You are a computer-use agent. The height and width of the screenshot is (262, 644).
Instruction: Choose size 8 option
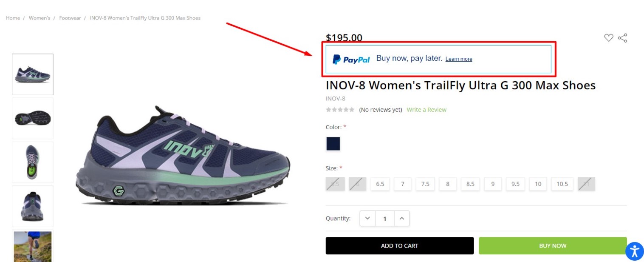click(x=448, y=184)
